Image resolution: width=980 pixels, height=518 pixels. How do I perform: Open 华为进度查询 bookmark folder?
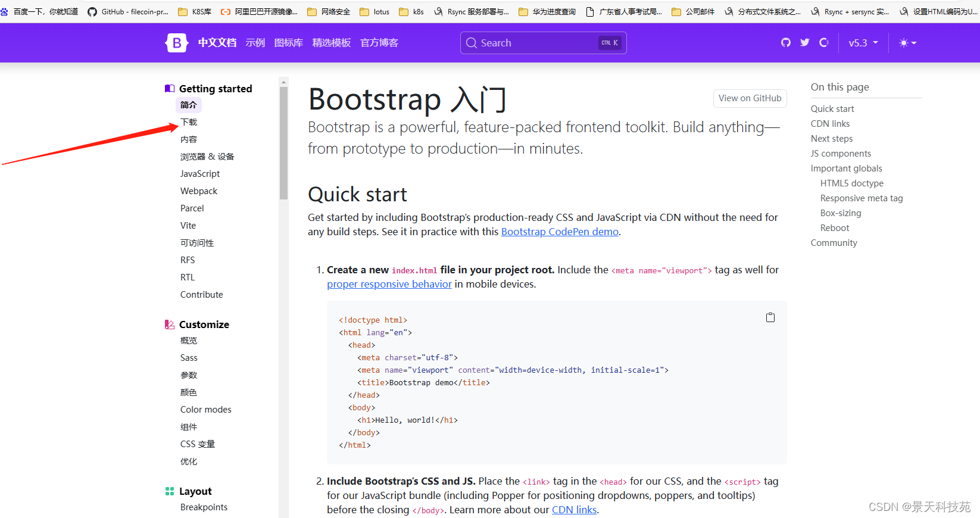click(547, 11)
